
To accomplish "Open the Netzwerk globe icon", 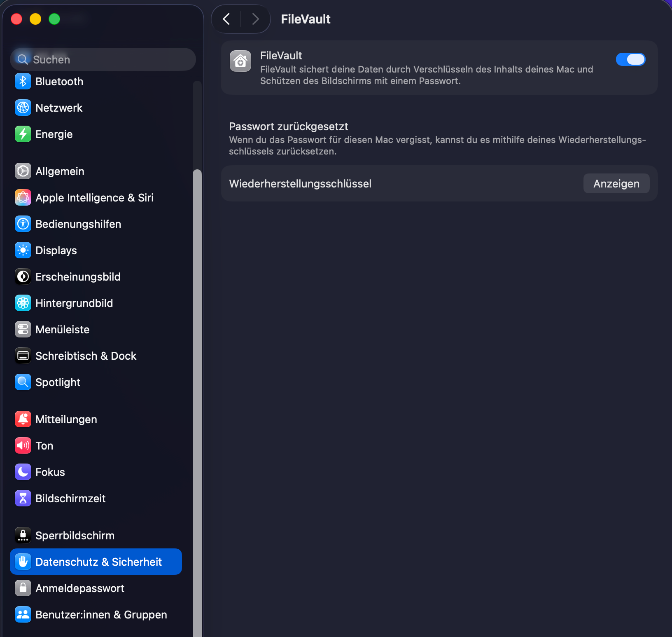I will pyautogui.click(x=23, y=108).
